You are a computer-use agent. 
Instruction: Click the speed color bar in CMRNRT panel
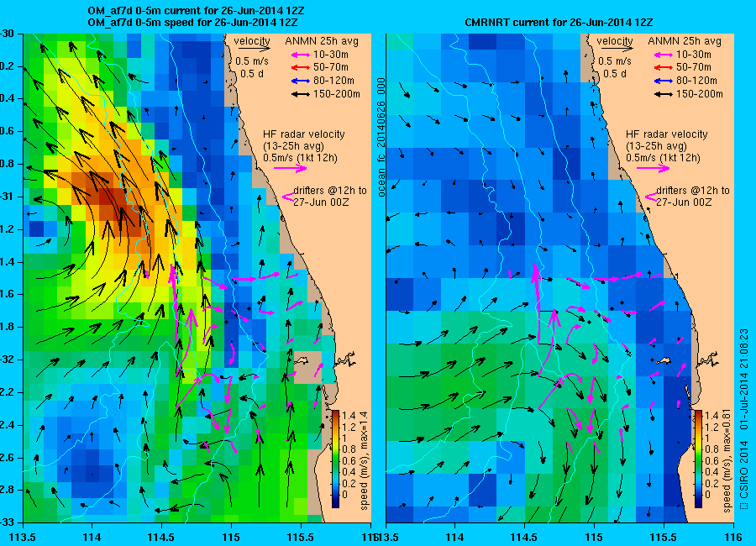(698, 459)
